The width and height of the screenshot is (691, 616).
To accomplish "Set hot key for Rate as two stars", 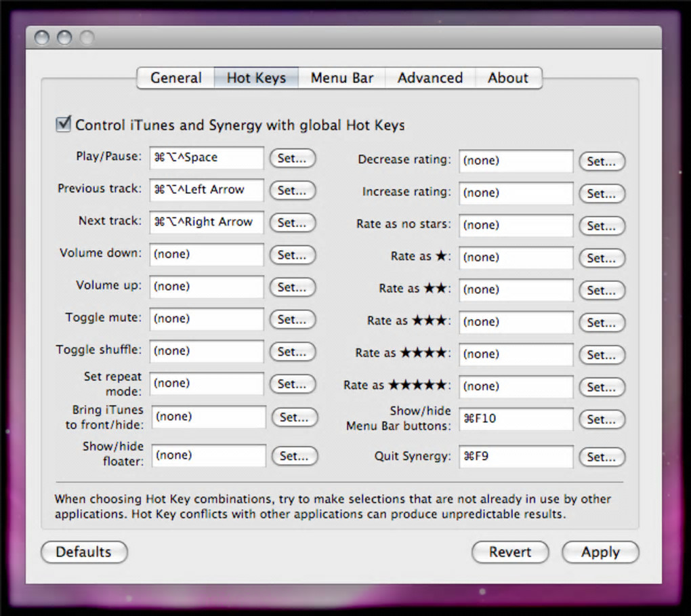I will point(602,289).
